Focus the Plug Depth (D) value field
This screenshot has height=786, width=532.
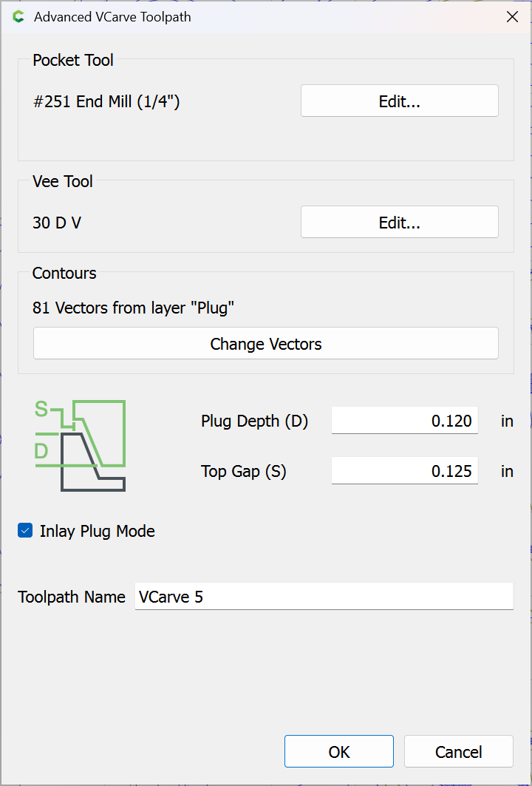tap(404, 421)
